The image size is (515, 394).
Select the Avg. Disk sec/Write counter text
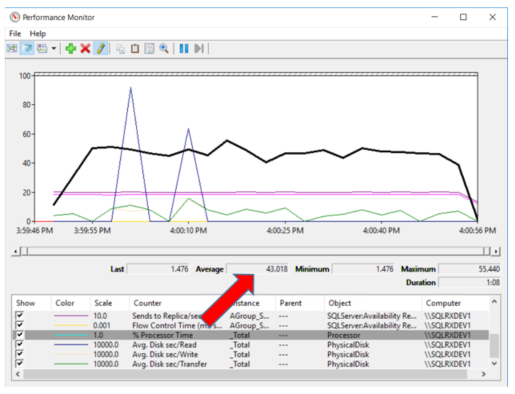pos(165,354)
